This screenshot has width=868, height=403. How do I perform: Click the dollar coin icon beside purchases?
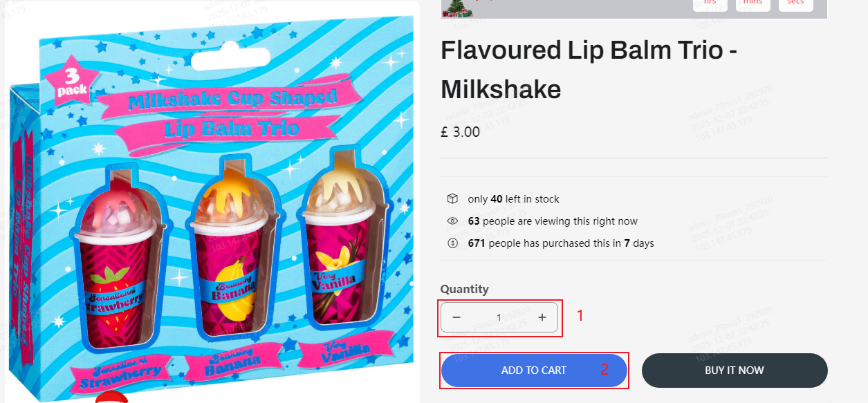pyautogui.click(x=452, y=243)
